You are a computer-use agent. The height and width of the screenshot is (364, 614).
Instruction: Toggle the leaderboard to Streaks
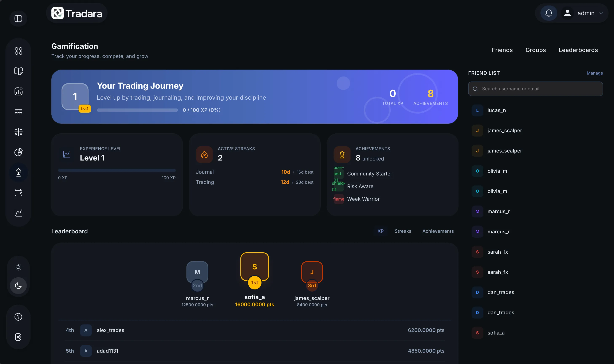403,231
